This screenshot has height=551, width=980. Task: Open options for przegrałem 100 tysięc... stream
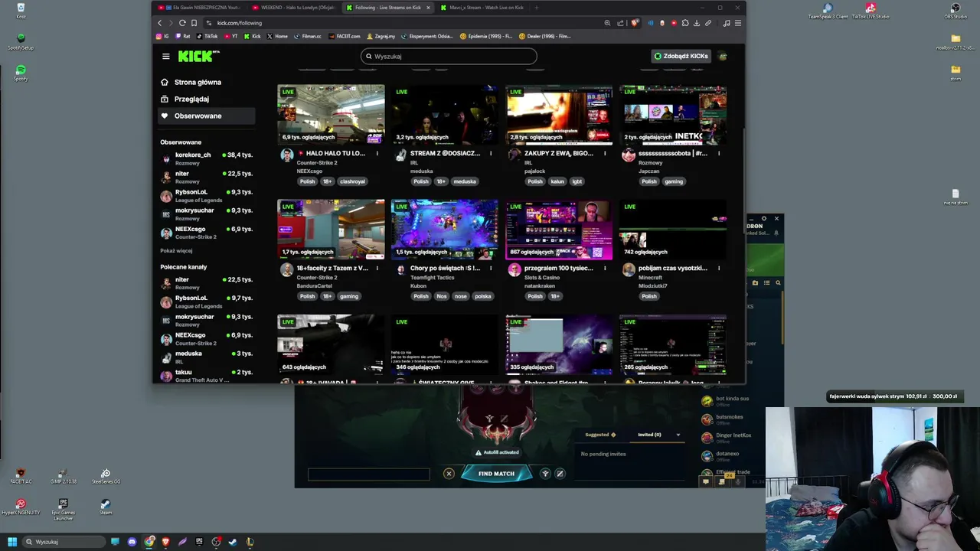tap(605, 268)
